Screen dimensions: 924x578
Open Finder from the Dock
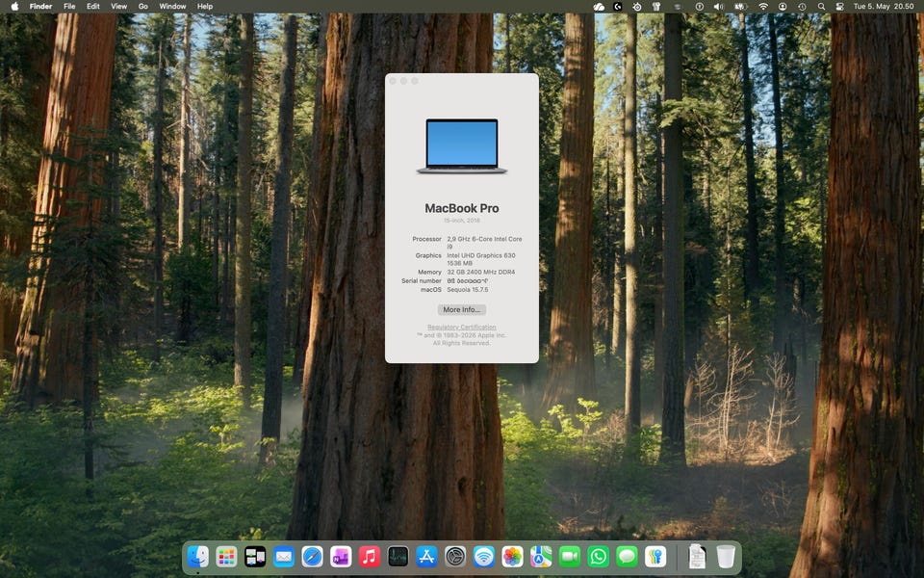[x=198, y=556]
